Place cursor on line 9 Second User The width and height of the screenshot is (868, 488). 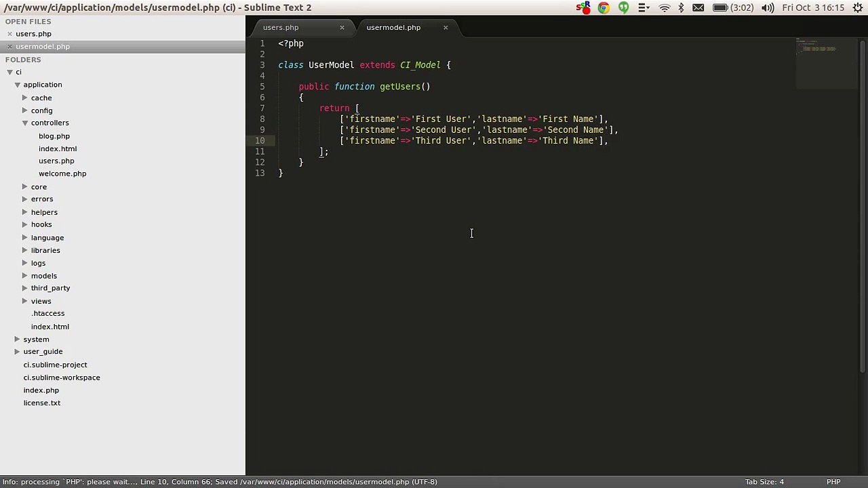click(x=445, y=130)
